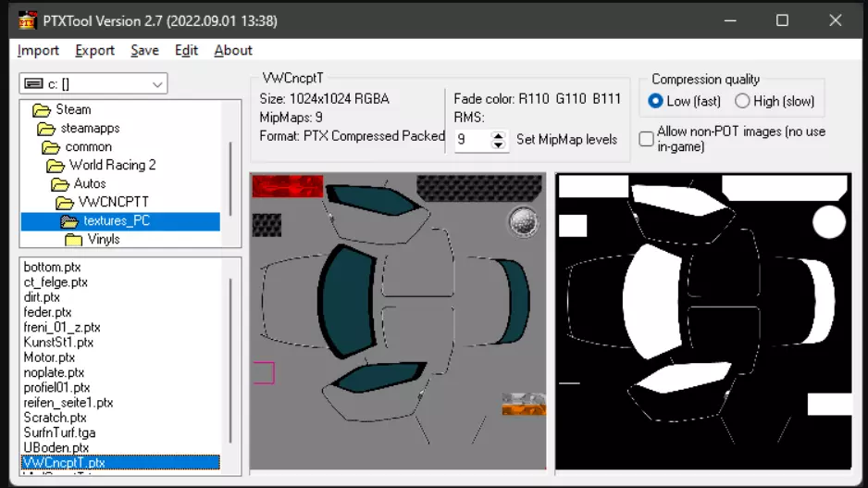Select profiel01.ptx in the file list
Image resolution: width=868 pixels, height=488 pixels.
pos(56,387)
